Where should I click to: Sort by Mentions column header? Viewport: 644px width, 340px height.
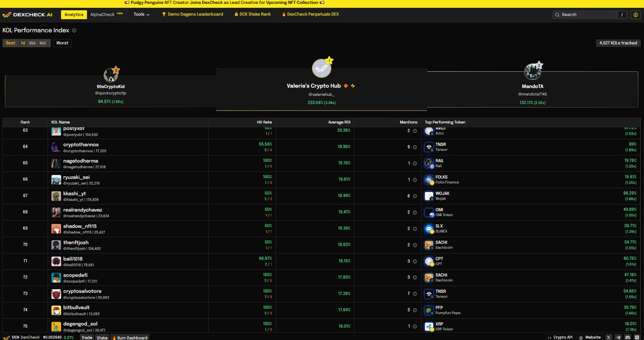click(x=408, y=122)
